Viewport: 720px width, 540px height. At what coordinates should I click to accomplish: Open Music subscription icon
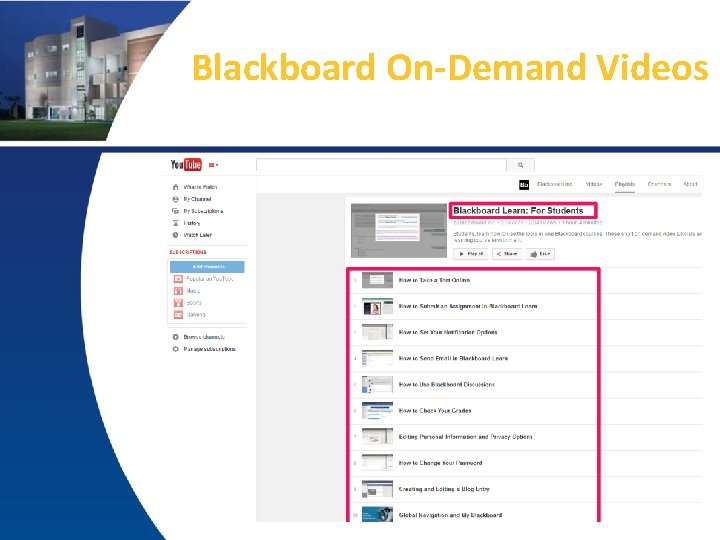(178, 291)
